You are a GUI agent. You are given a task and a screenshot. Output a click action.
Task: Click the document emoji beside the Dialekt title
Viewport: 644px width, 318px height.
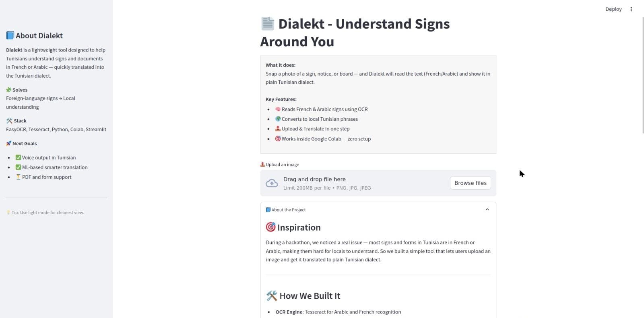coord(268,24)
